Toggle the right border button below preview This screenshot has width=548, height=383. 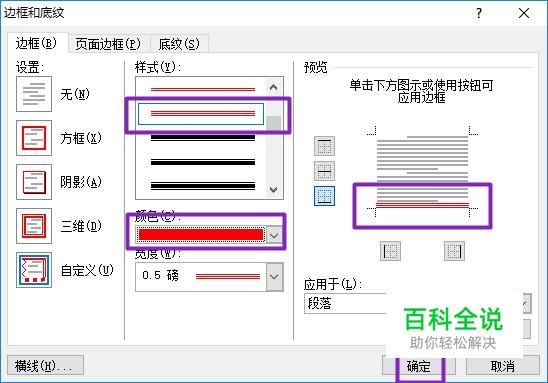[454, 251]
